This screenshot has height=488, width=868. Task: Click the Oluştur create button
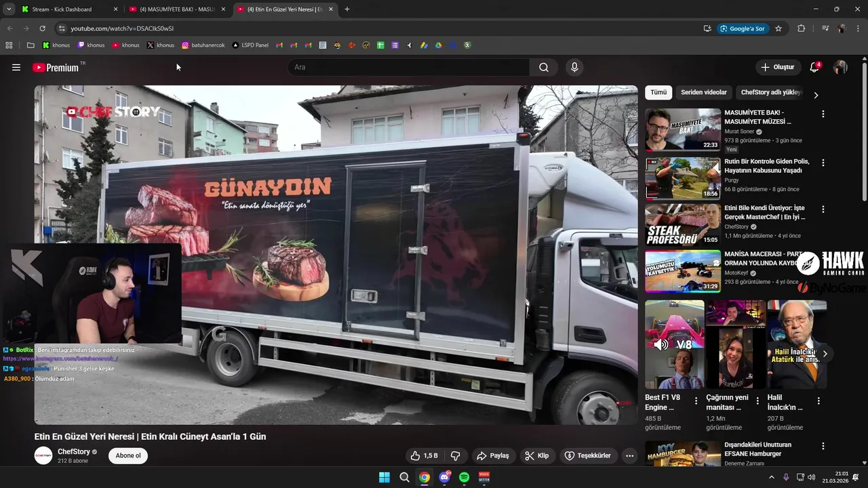pyautogui.click(x=777, y=67)
